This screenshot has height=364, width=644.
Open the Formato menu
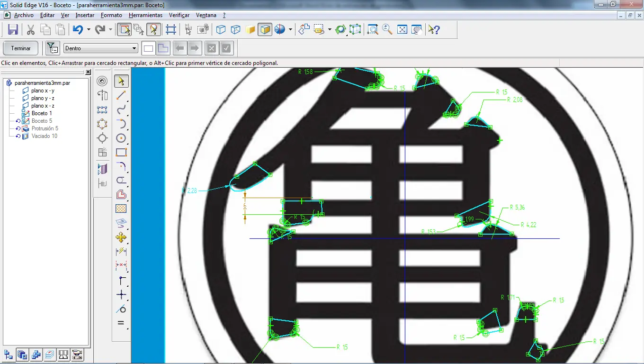111,15
